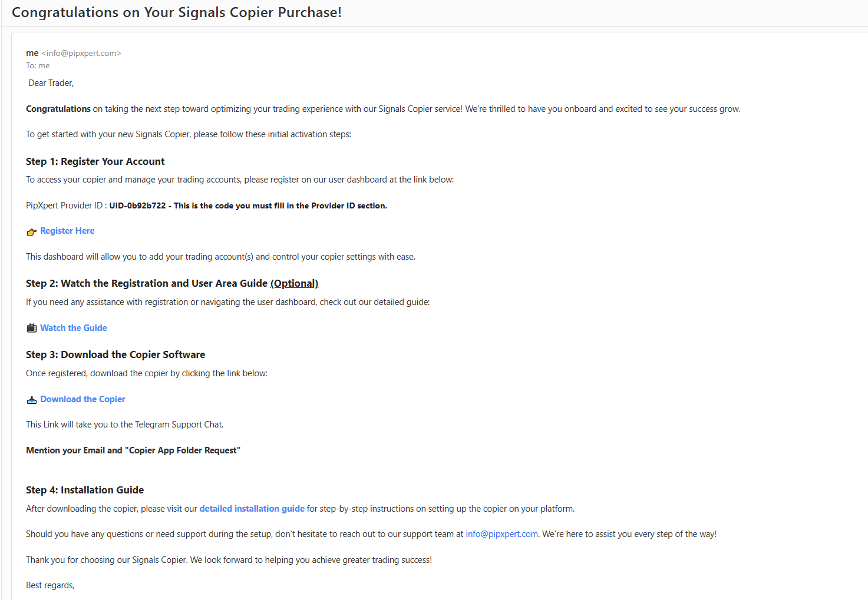Click the email subject Congratulations on Your Signals Copier Purchase
This screenshot has width=868, height=600.
coord(177,12)
